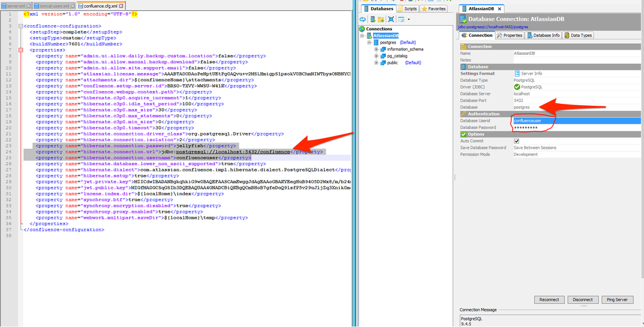This screenshot has height=327, width=644.
Task: Click the Database Port value 5432
Action: pyautogui.click(x=518, y=100)
